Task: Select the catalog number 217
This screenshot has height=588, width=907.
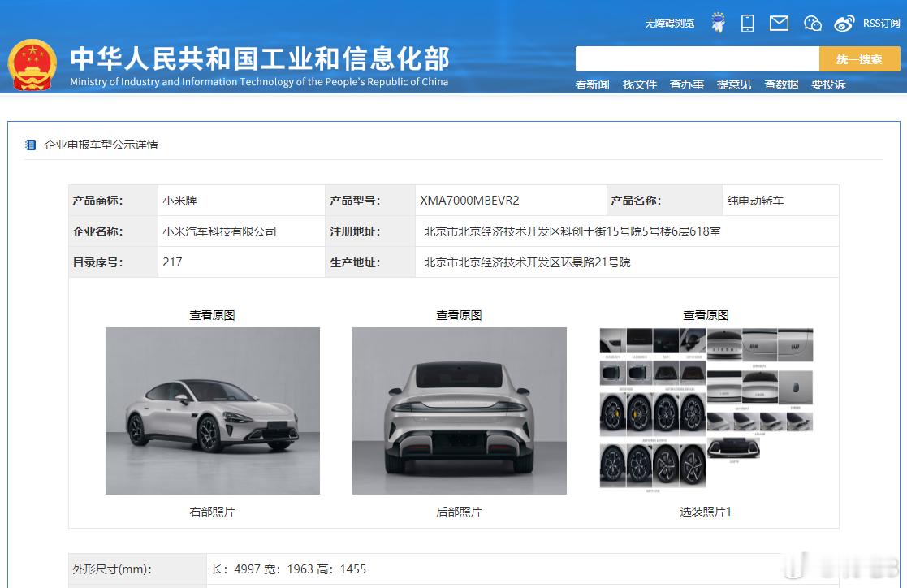Action: 172,262
